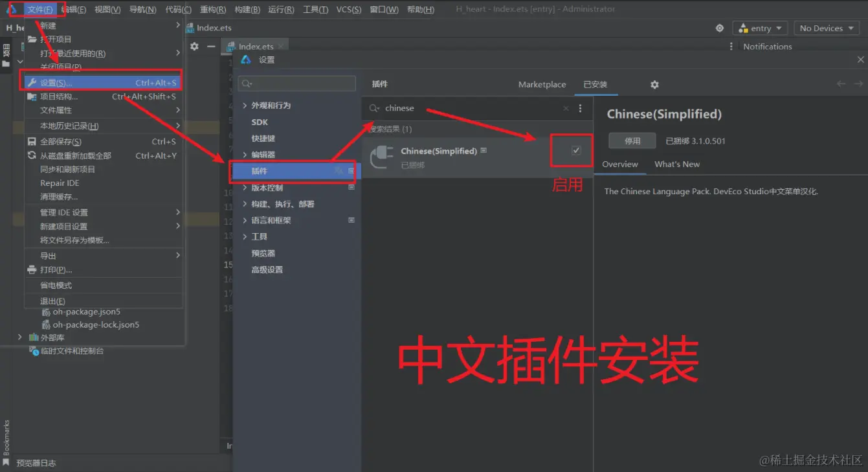Screen dimensions: 868x472
Task: Expand 语言和框架 settings node
Action: point(245,220)
